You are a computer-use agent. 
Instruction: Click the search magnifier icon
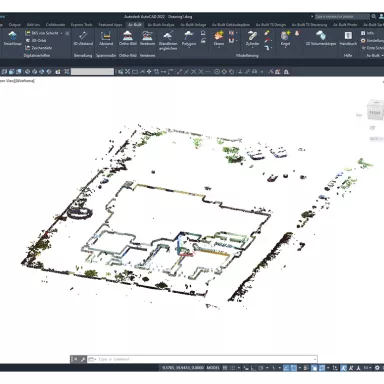[x=374, y=16]
